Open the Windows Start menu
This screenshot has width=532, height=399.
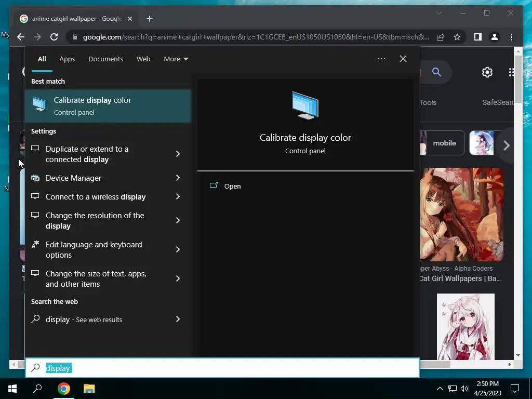coord(12,389)
